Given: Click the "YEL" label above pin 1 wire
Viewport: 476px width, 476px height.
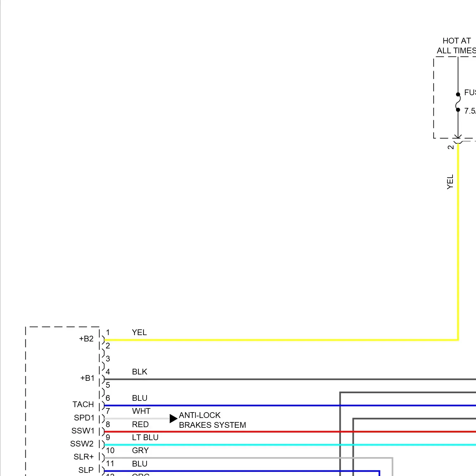Looking at the screenshot, I should tap(139, 332).
